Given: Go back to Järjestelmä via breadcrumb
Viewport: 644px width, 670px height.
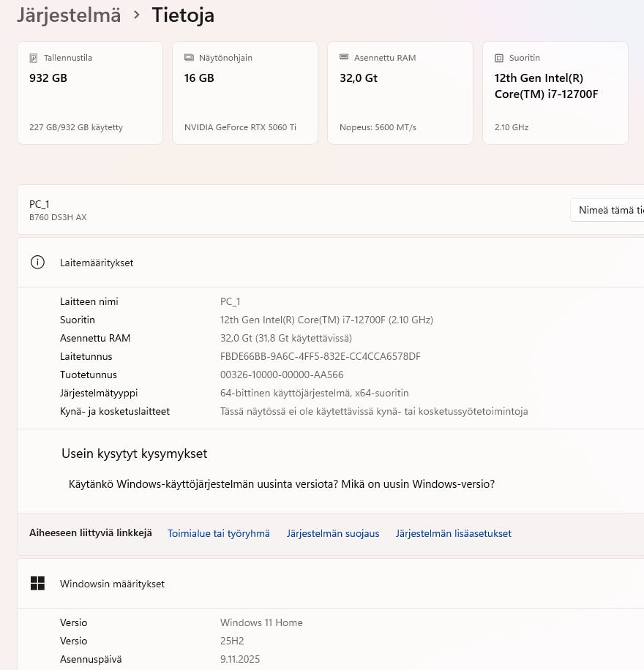Looking at the screenshot, I should click(x=69, y=15).
